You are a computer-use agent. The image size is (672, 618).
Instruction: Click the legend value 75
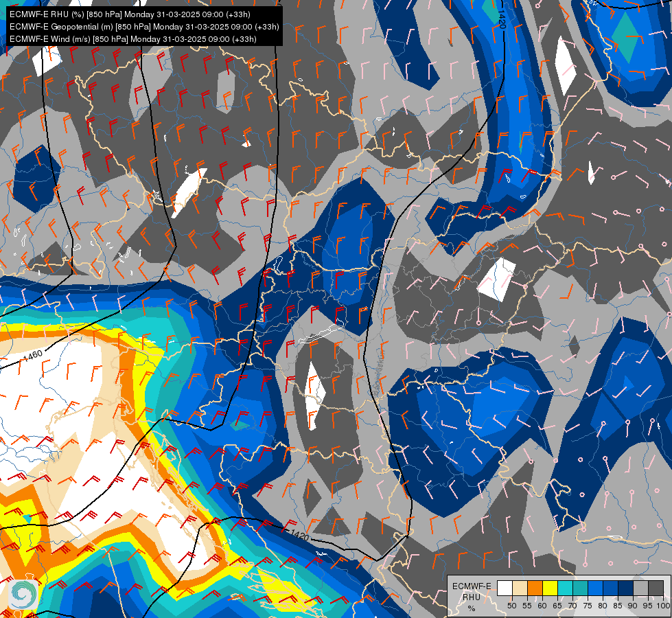[588, 606]
